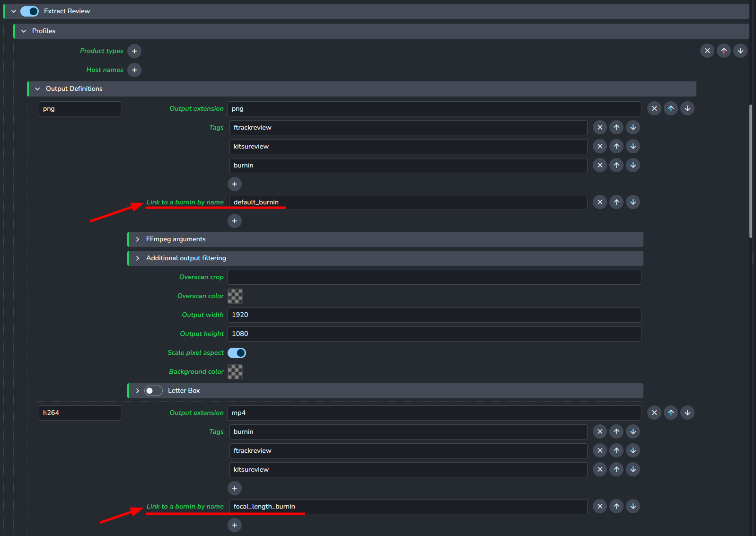This screenshot has width=756, height=536.
Task: Edit the focal_length_burnin link field
Action: click(408, 507)
